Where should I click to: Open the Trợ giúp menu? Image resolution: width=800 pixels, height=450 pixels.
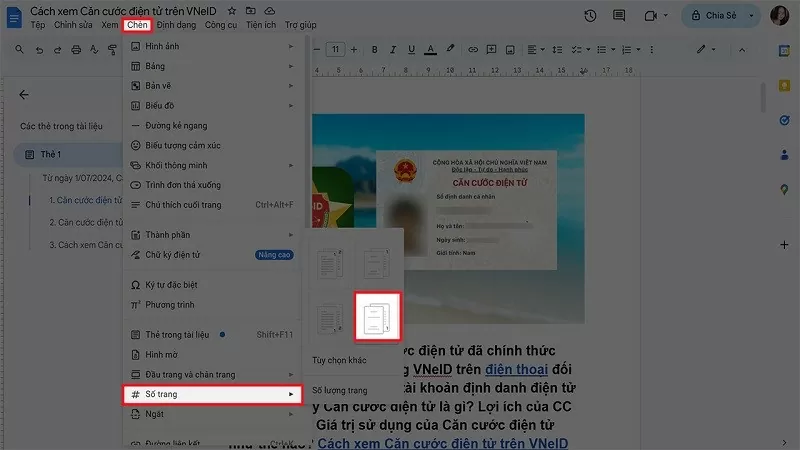(301, 25)
